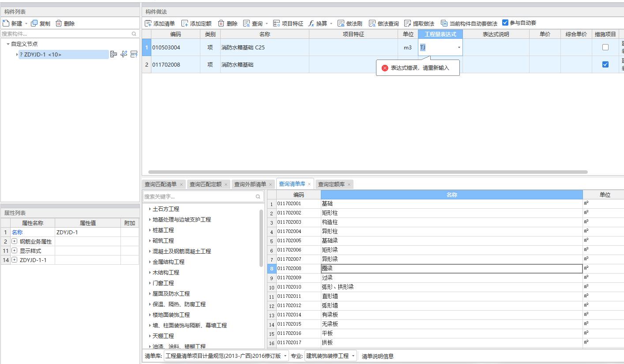
Task: Open the 专业 建筑装饰装修工程 dropdown
Action: [x=353, y=356]
